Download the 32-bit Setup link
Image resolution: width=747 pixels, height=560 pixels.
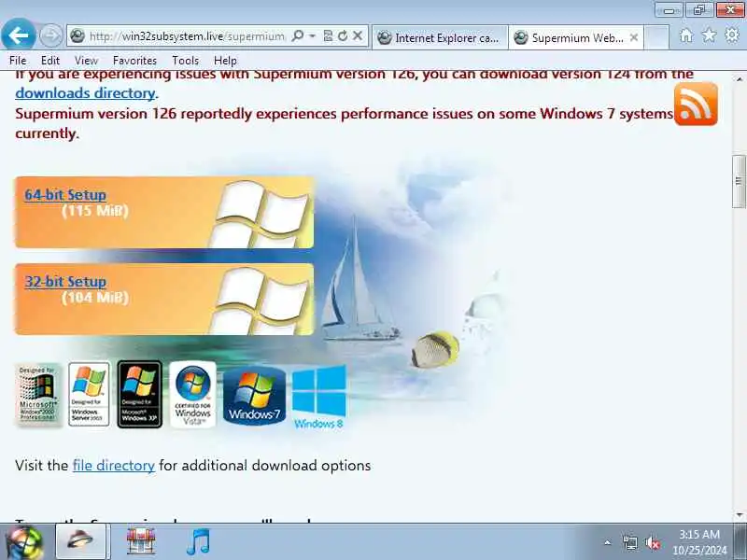pos(65,282)
